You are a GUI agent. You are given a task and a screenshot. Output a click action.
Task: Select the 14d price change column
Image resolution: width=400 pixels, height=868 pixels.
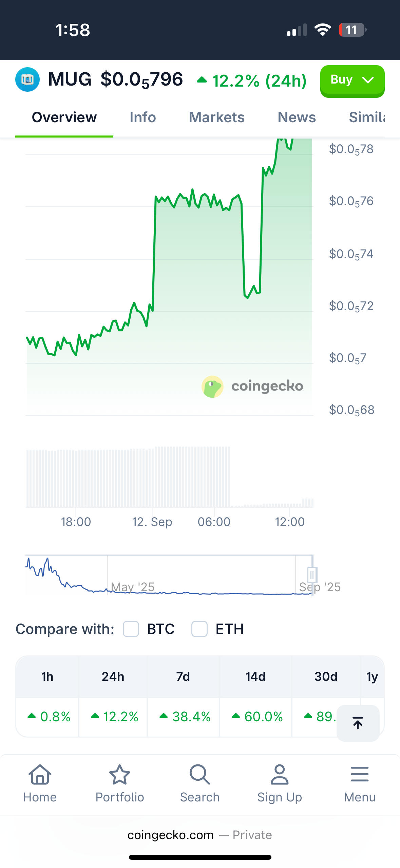(x=256, y=696)
